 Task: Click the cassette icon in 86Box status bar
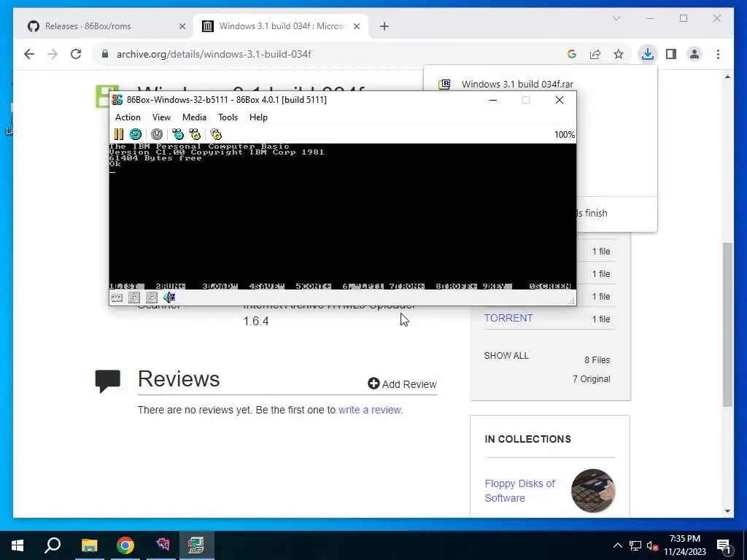(x=117, y=297)
